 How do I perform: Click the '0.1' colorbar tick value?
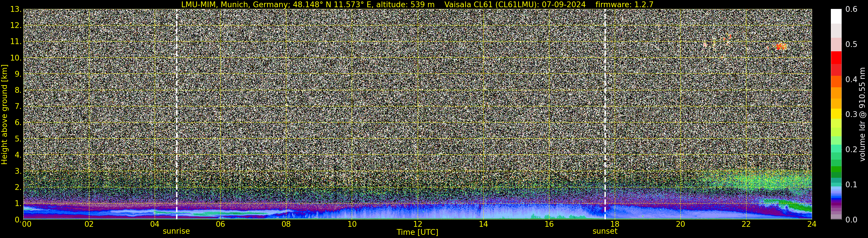pyautogui.click(x=852, y=184)
